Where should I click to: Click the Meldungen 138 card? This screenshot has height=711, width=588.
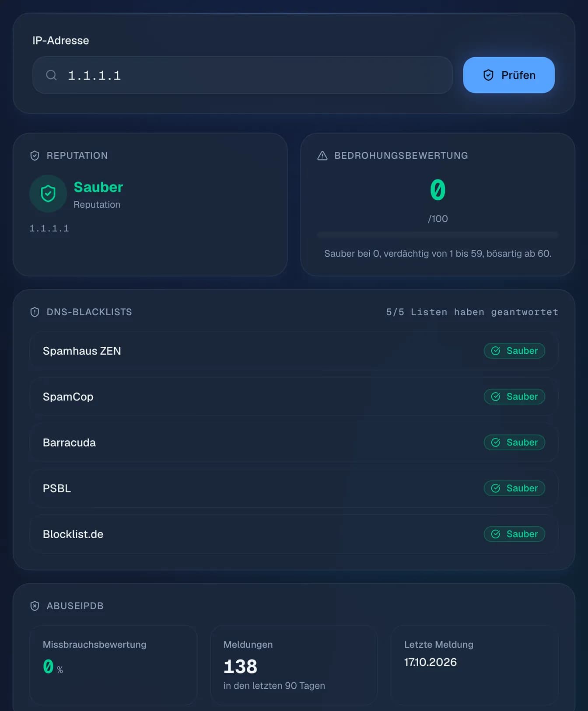(294, 665)
